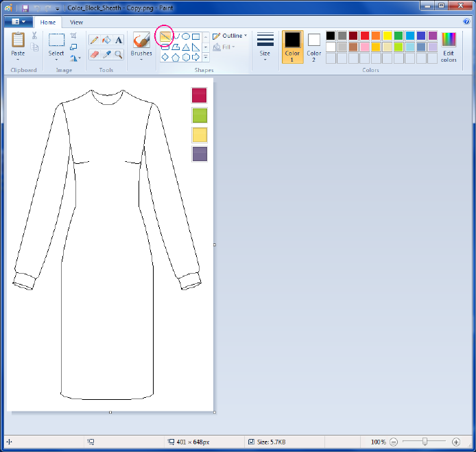This screenshot has height=452, width=476.
Task: Select the Line shape
Action: 165,37
